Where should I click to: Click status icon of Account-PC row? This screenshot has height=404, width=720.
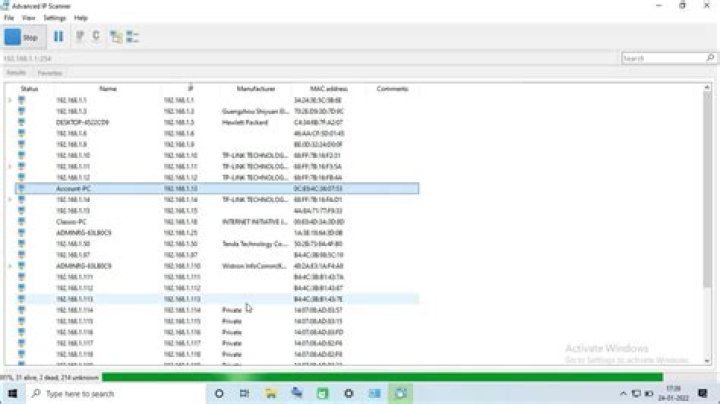pyautogui.click(x=21, y=188)
